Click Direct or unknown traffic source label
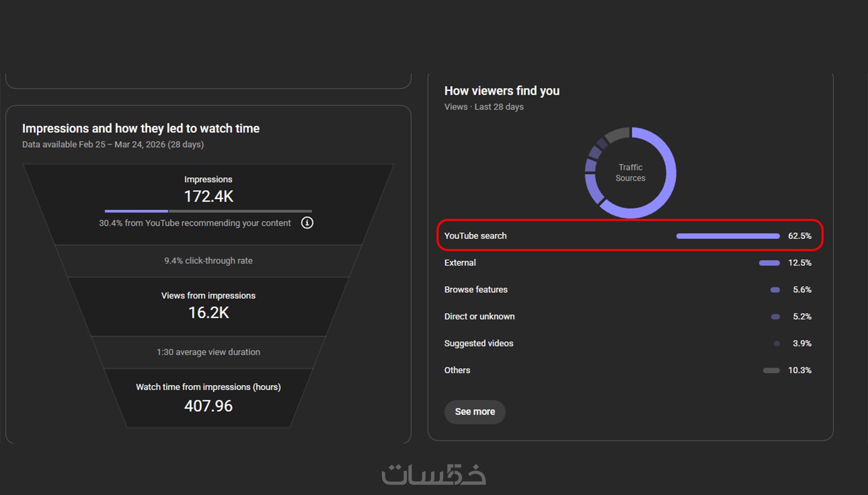 pos(479,316)
